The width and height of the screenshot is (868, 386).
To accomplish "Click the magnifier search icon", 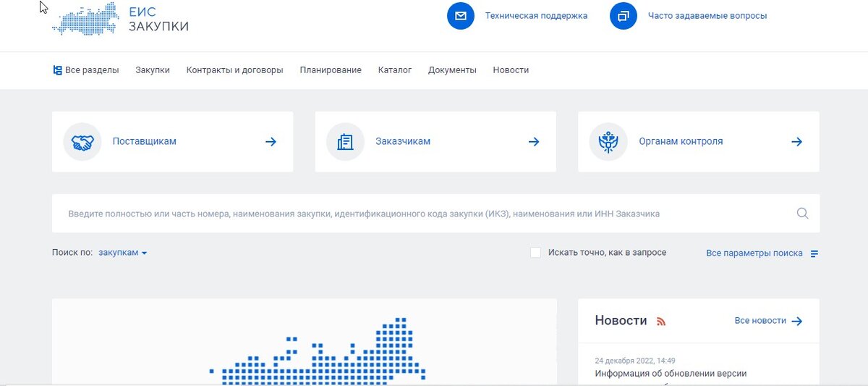I will [802, 214].
